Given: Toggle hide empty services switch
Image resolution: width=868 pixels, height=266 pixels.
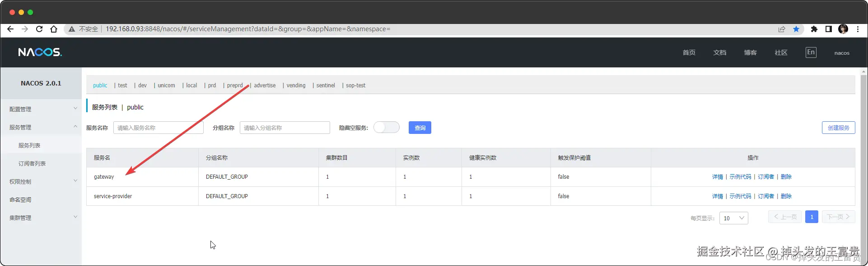Looking at the screenshot, I should (x=387, y=128).
